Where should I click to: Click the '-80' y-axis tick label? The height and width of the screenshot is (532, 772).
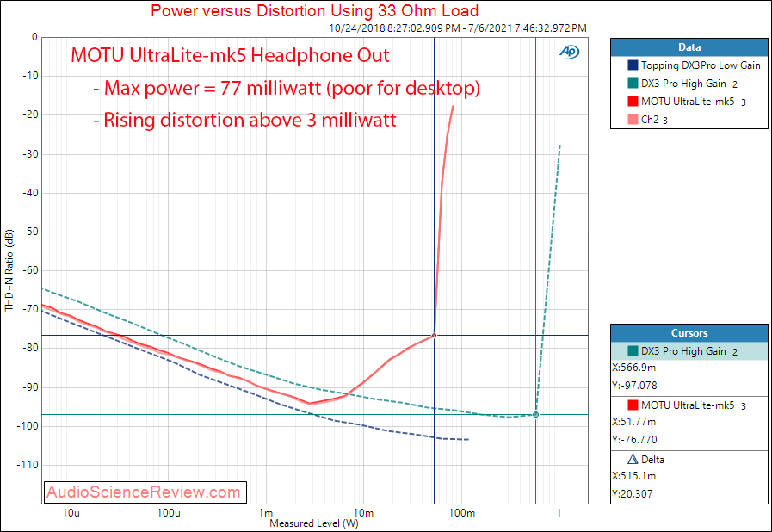point(30,348)
